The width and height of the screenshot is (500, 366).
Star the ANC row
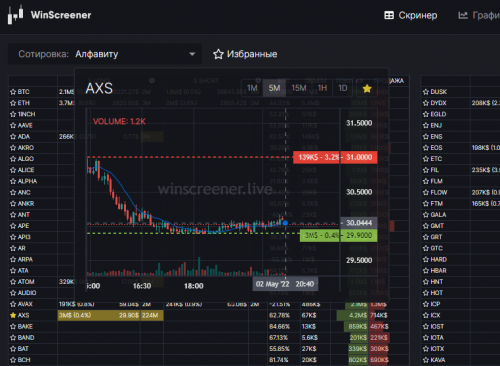coord(13,192)
